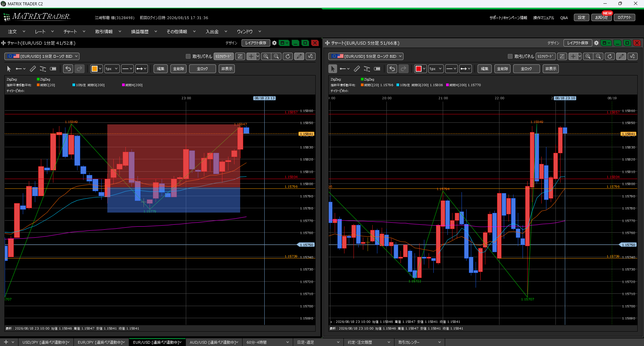Expand trendline tool options in 1分足 chart
Image resolution: width=644 pixels, height=346 pixels.
coord(24,69)
